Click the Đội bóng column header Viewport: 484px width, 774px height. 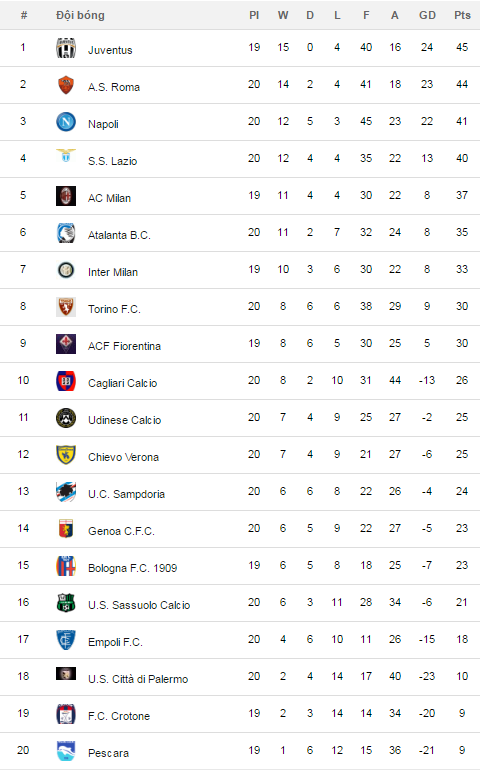point(80,15)
